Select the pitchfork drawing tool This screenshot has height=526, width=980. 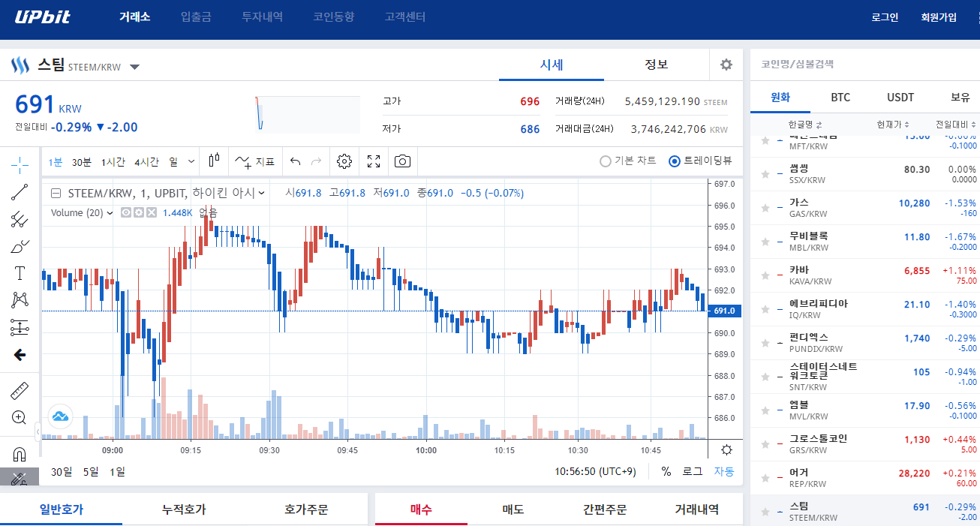(x=20, y=219)
